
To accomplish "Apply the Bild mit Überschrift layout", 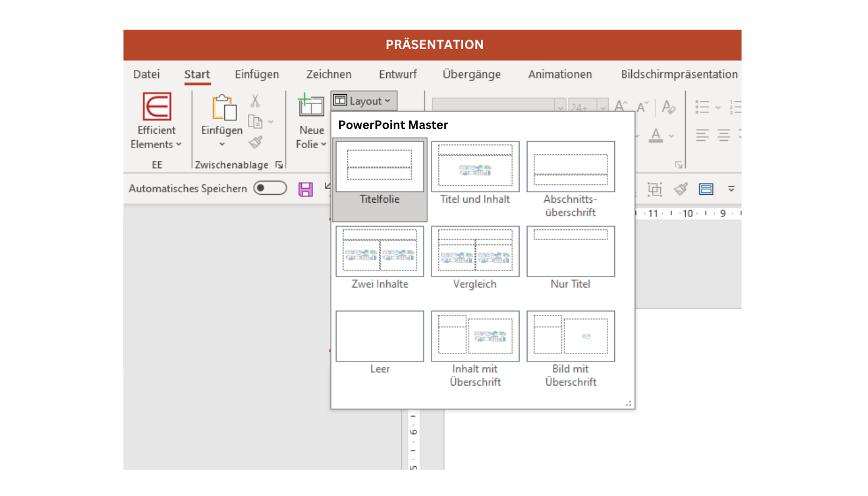I will pyautogui.click(x=571, y=349).
